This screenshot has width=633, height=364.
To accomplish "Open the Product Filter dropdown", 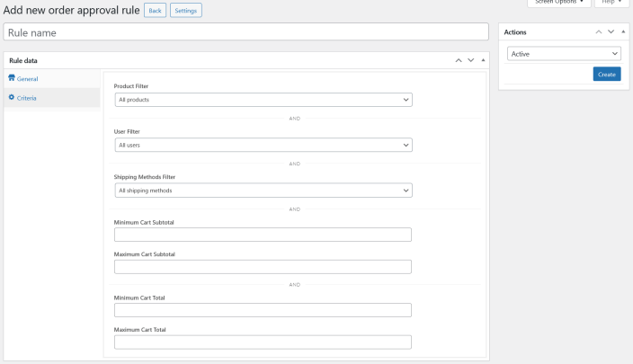I will [263, 100].
